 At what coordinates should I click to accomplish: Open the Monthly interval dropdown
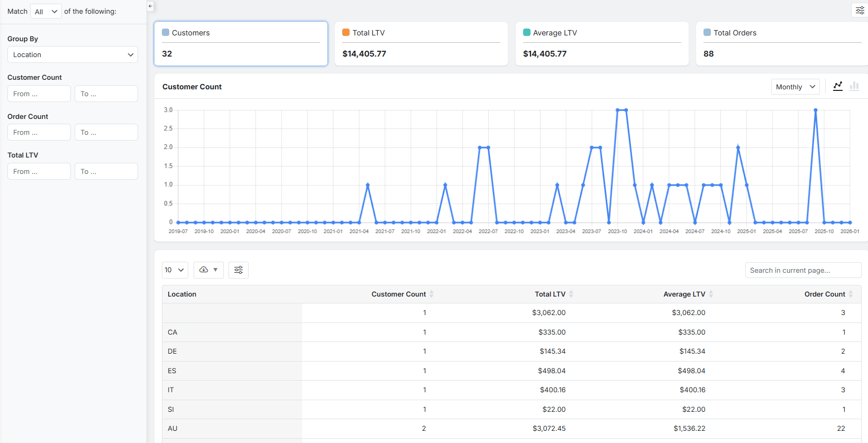click(x=795, y=87)
